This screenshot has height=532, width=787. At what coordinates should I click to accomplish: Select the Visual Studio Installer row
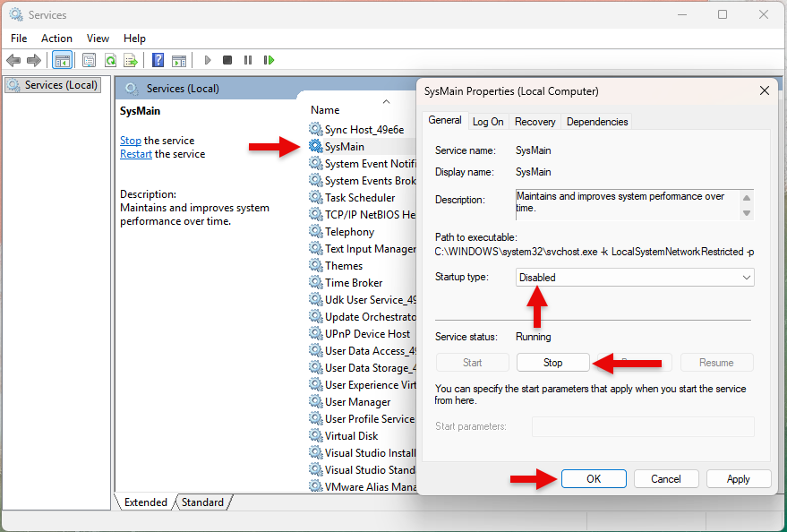point(363,453)
